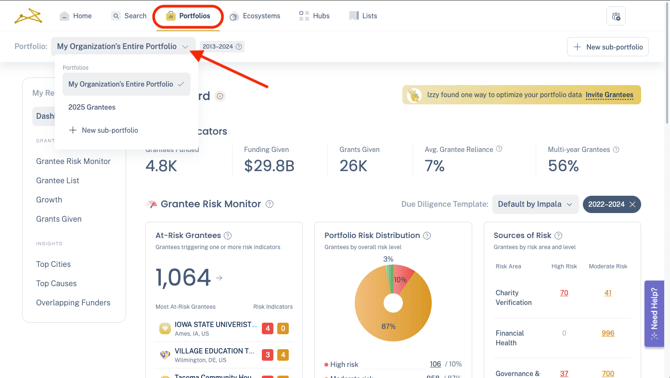Click the Sources of Risk help icon
Viewport: 670px width, 378px height.
(x=558, y=235)
